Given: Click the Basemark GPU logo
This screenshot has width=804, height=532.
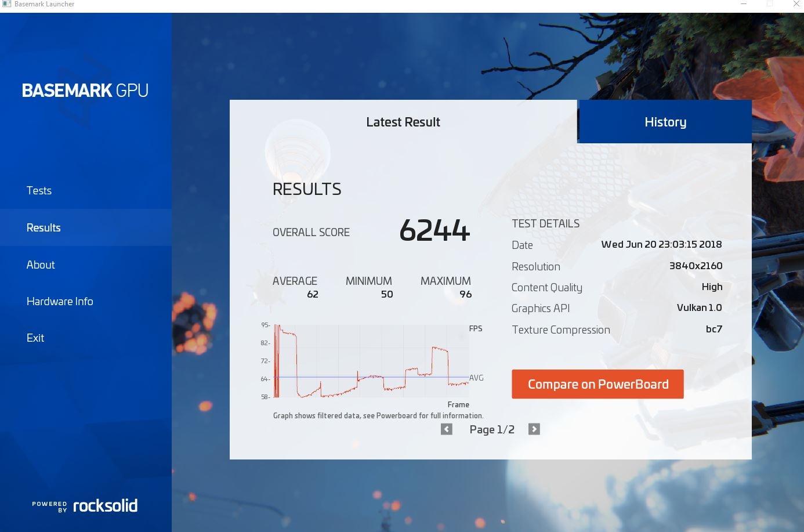Looking at the screenshot, I should [85, 91].
